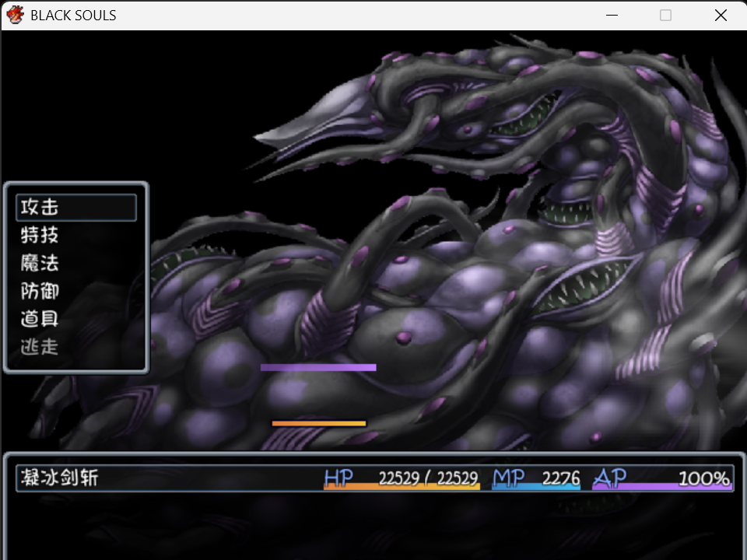Screen dimensions: 747x560
Task: Select the 防御 defend command
Action: pyautogui.click(x=40, y=291)
